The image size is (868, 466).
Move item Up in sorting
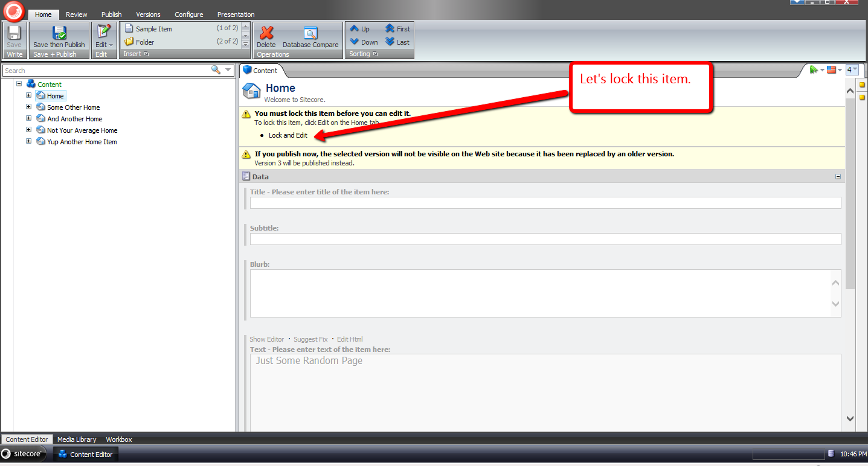(360, 29)
